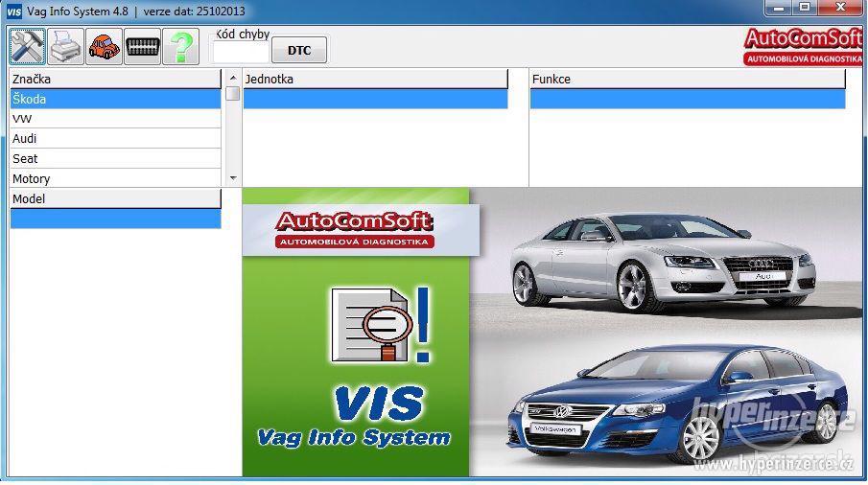Click the printer icon in toolbar
Image resolution: width=868 pixels, height=485 pixels.
pos(66,47)
